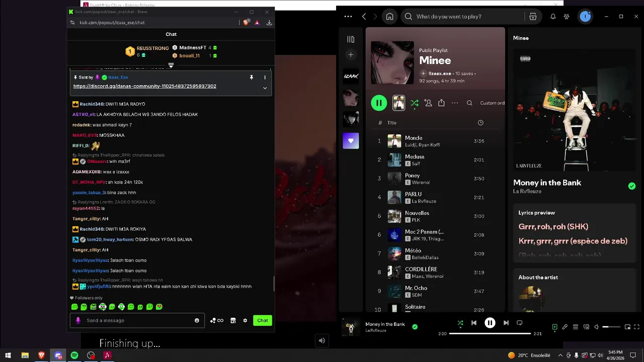Open the Spotify profile avatar menu
The height and width of the screenshot is (362, 644).
(585, 17)
